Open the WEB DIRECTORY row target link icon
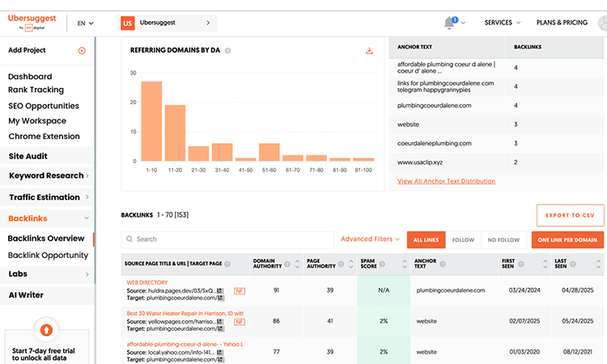 pos(220,298)
